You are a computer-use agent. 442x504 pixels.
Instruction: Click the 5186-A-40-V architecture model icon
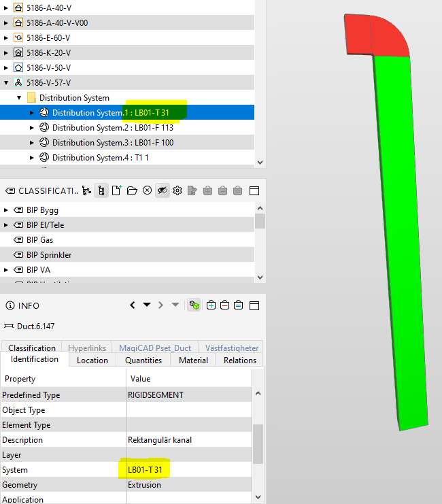tap(18, 7)
